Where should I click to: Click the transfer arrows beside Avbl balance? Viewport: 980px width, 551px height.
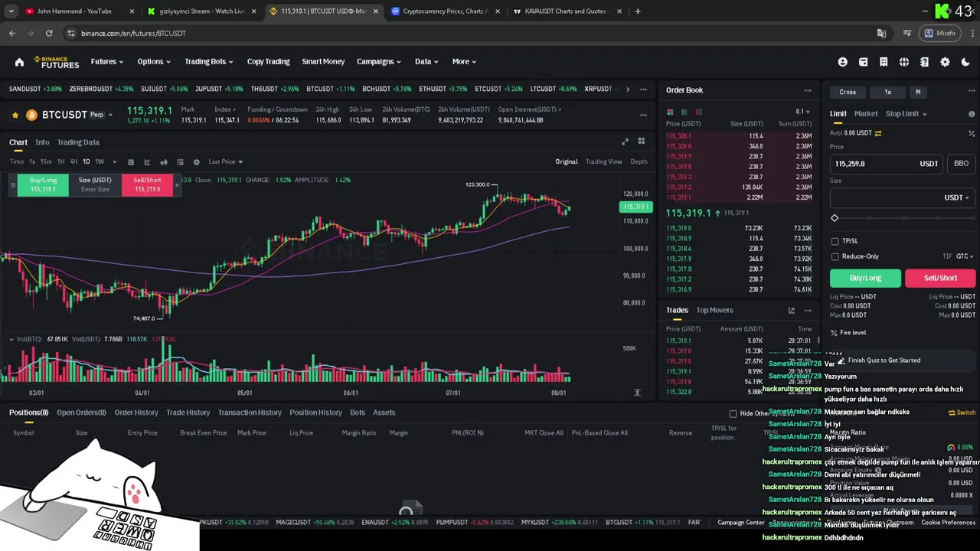878,133
